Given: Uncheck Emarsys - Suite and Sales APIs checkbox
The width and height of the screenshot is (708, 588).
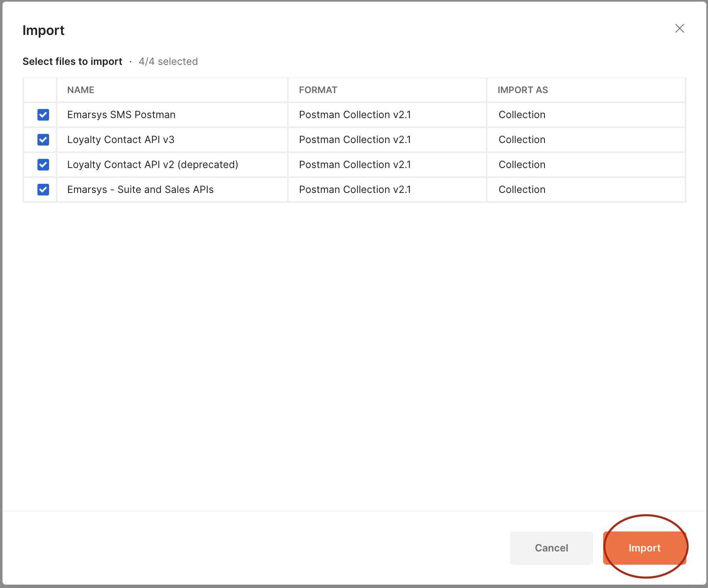Looking at the screenshot, I should [43, 190].
